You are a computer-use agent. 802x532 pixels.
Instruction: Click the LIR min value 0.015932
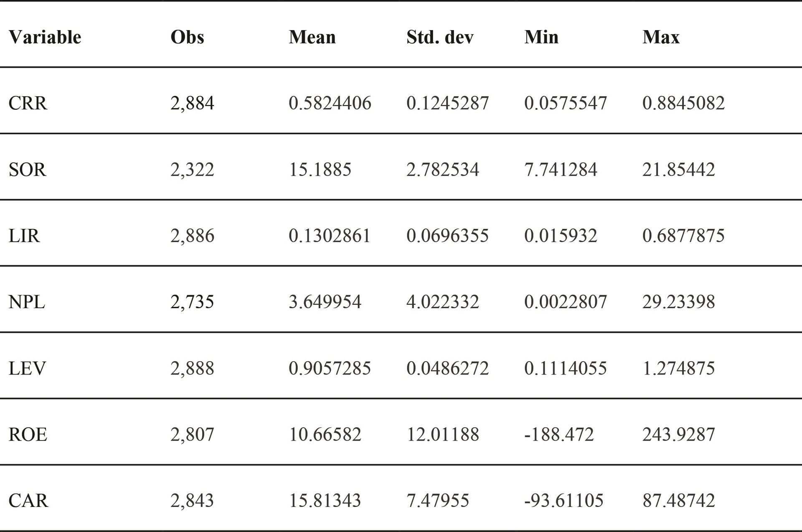(x=561, y=236)
